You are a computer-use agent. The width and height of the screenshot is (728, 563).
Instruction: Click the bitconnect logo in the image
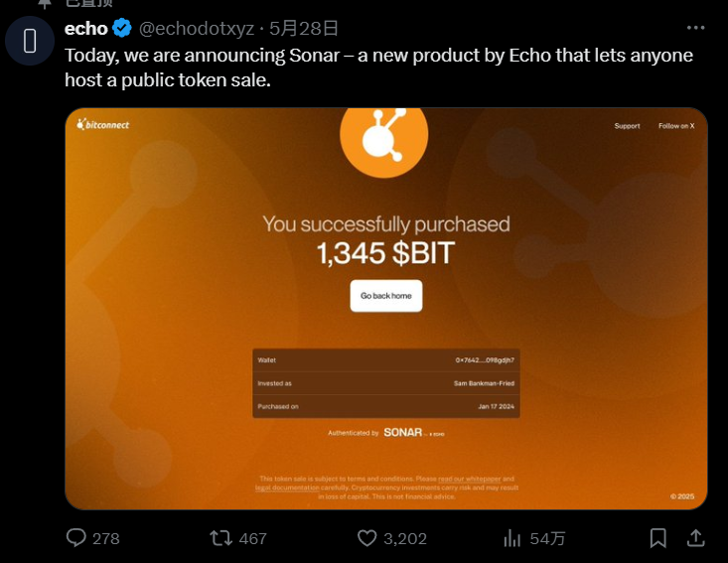103,125
